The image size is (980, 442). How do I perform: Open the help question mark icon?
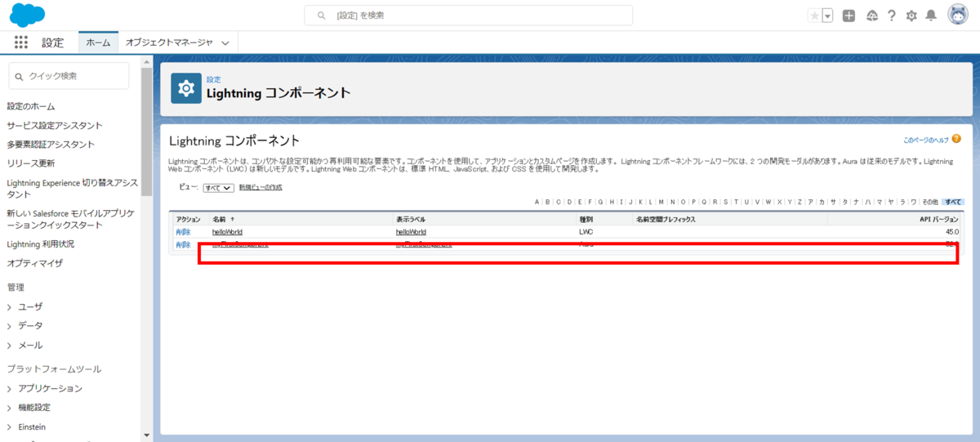(x=892, y=16)
